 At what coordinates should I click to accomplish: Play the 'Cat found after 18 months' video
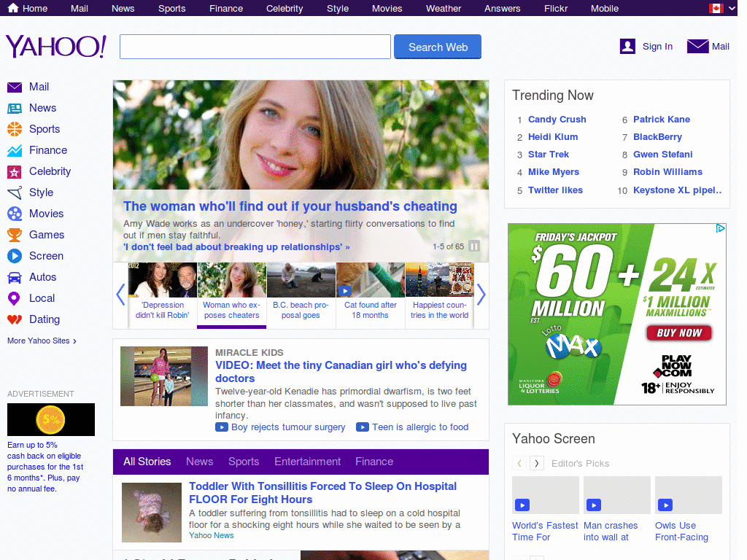[345, 290]
